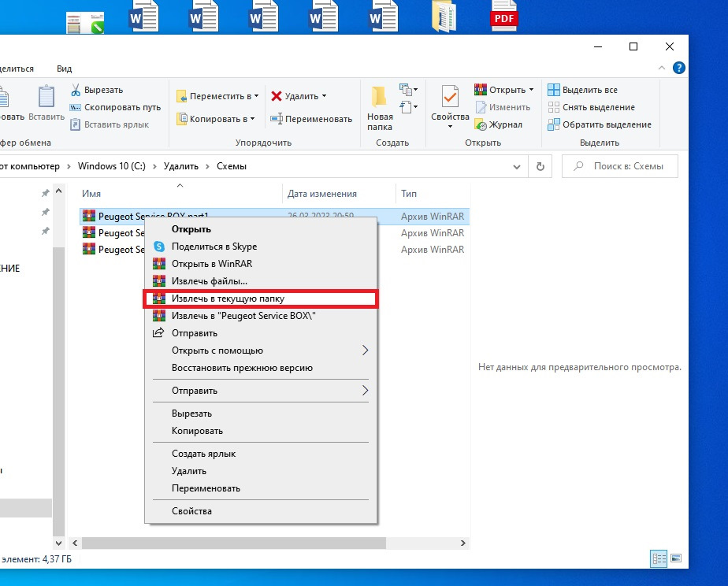Screen dimensions: 728x586
Task: Choose Копировать in the context menu
Action: [261, 431]
